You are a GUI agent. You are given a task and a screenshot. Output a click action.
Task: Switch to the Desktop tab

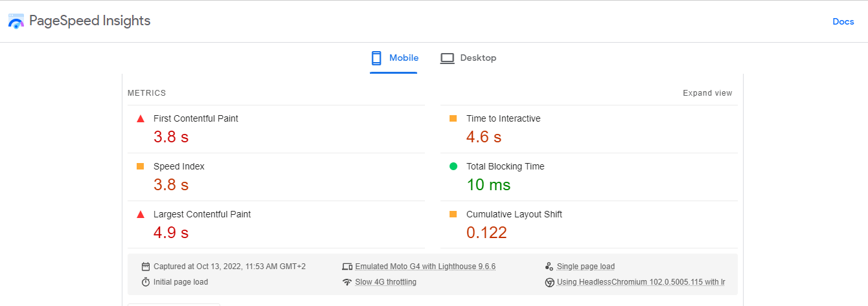(468, 58)
